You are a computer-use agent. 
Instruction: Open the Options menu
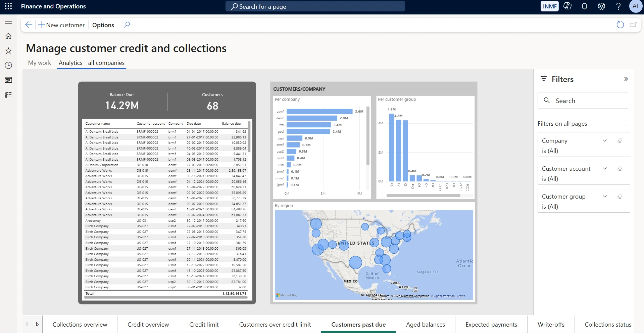(103, 25)
